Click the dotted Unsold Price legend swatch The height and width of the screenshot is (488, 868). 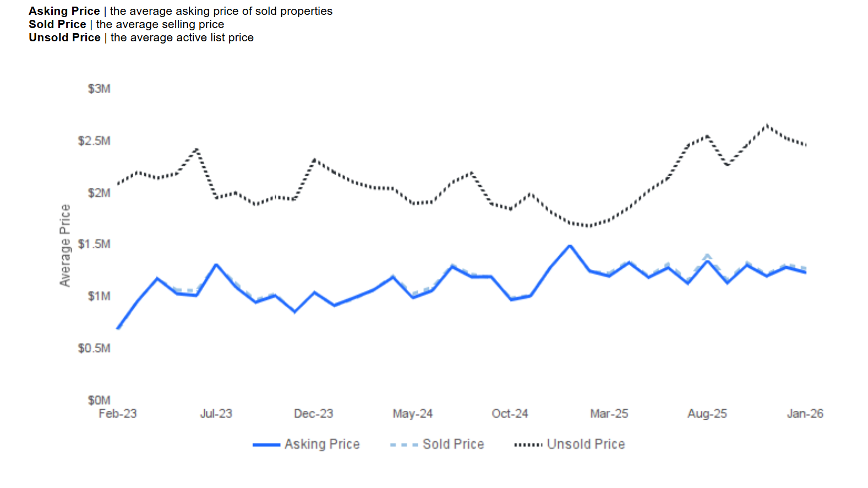tap(528, 444)
